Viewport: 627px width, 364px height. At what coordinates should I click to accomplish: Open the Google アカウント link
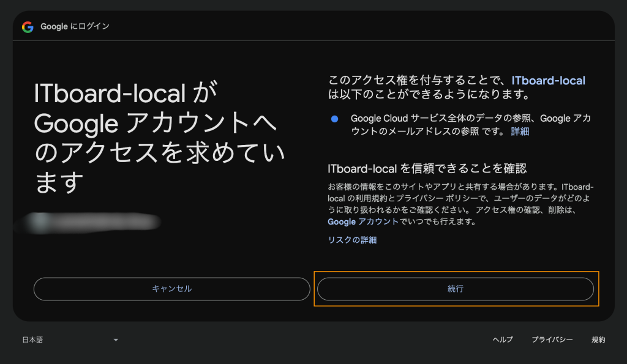tap(362, 221)
